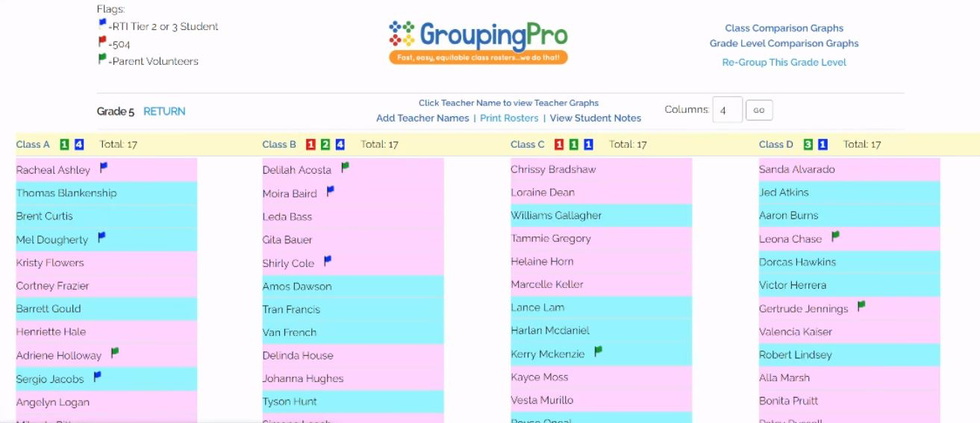Click green flag next to Leona Chase
The image size is (980, 423).
pos(835,236)
